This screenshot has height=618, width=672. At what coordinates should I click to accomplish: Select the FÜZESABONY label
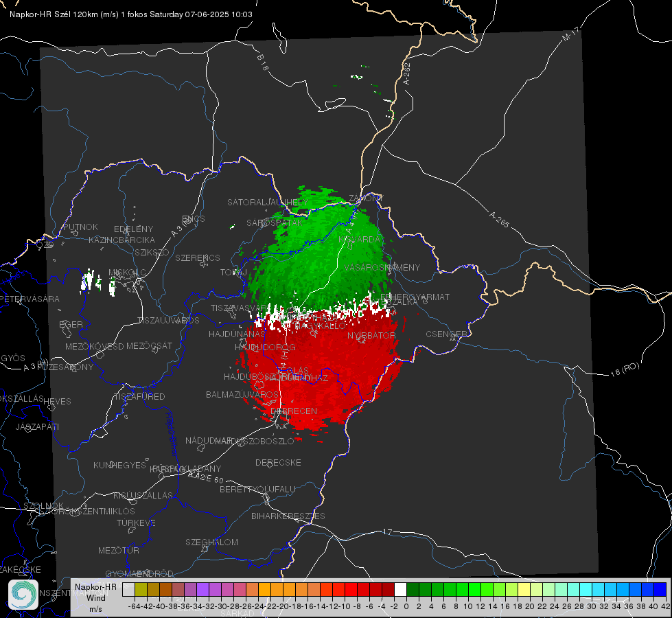tap(65, 367)
